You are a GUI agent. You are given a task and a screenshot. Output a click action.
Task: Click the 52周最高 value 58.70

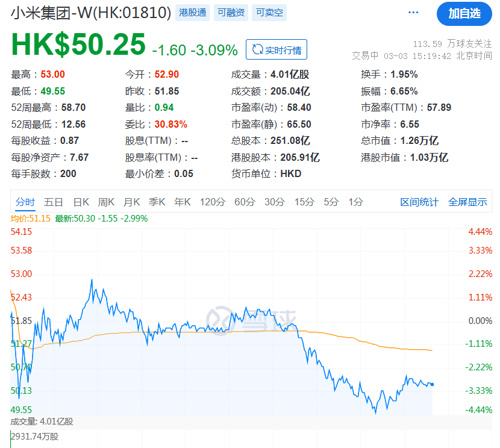click(73, 108)
